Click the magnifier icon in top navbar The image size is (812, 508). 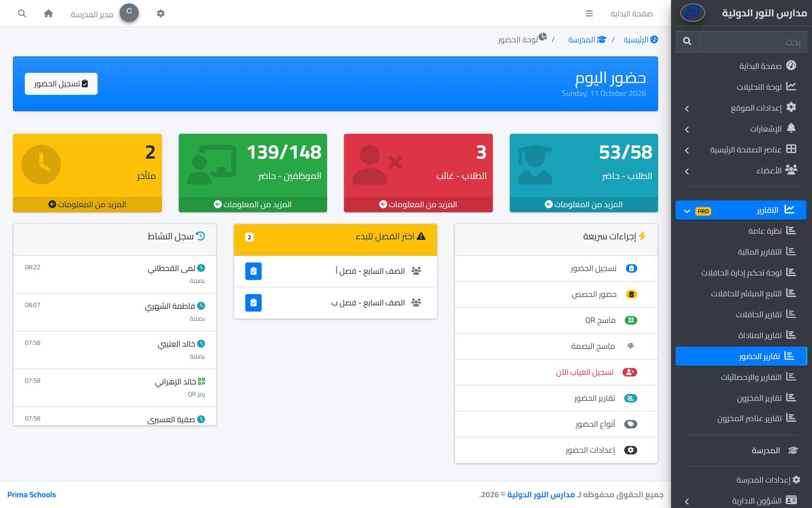pyautogui.click(x=22, y=14)
